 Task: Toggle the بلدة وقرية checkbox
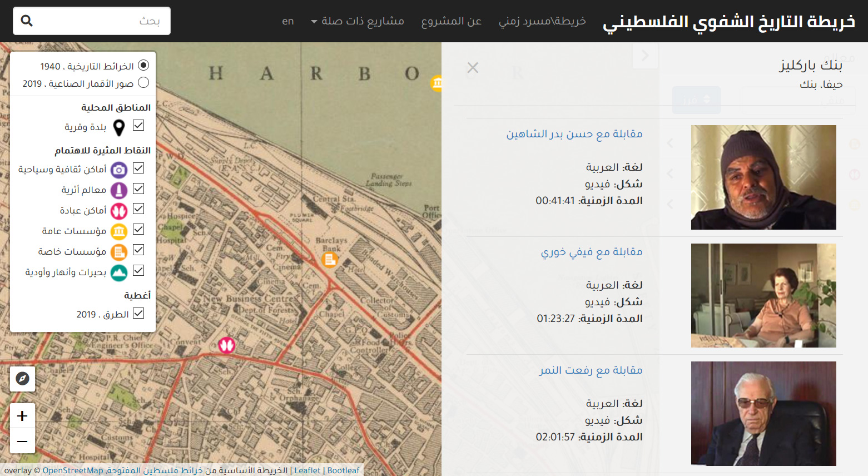[x=138, y=126]
